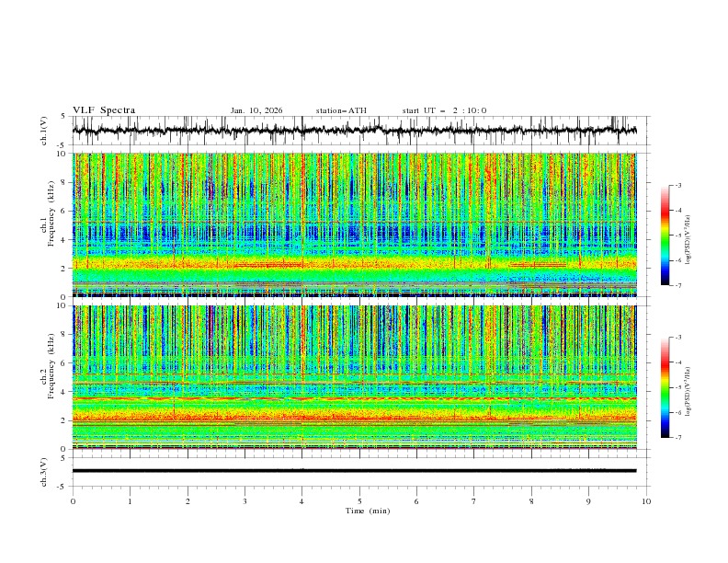Click time axis tick label "1"

(x=130, y=501)
